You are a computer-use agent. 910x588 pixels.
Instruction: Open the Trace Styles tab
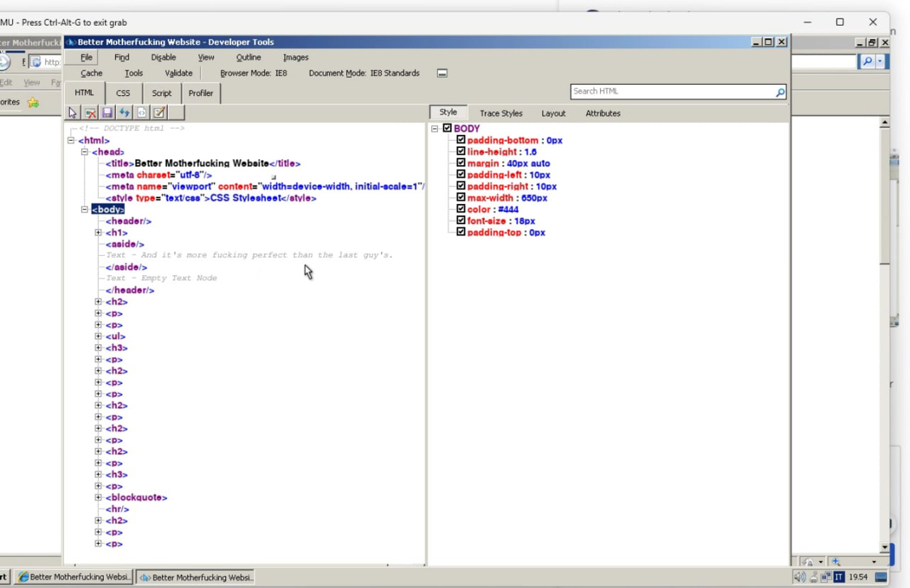[500, 113]
